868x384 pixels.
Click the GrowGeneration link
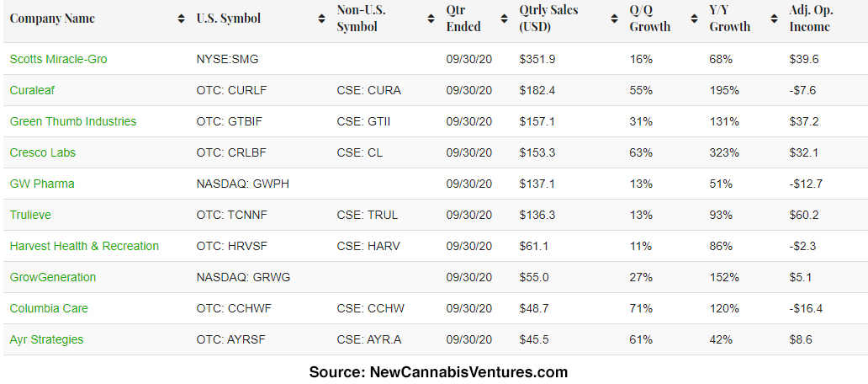point(53,277)
